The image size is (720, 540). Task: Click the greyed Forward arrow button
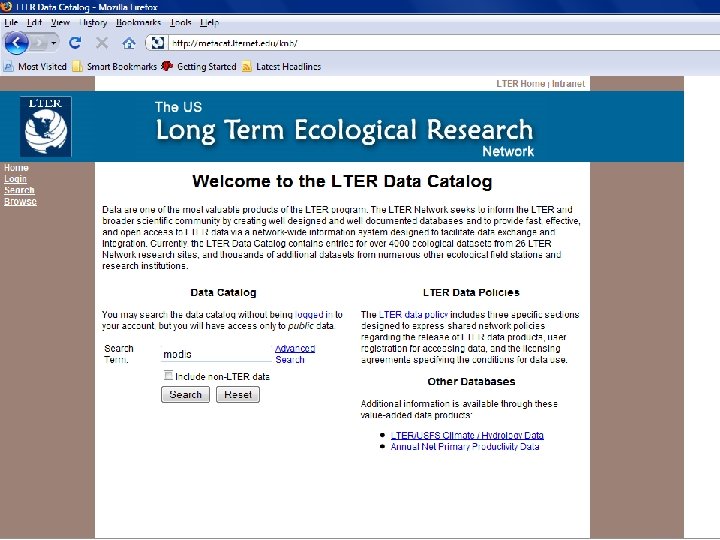(x=39, y=43)
